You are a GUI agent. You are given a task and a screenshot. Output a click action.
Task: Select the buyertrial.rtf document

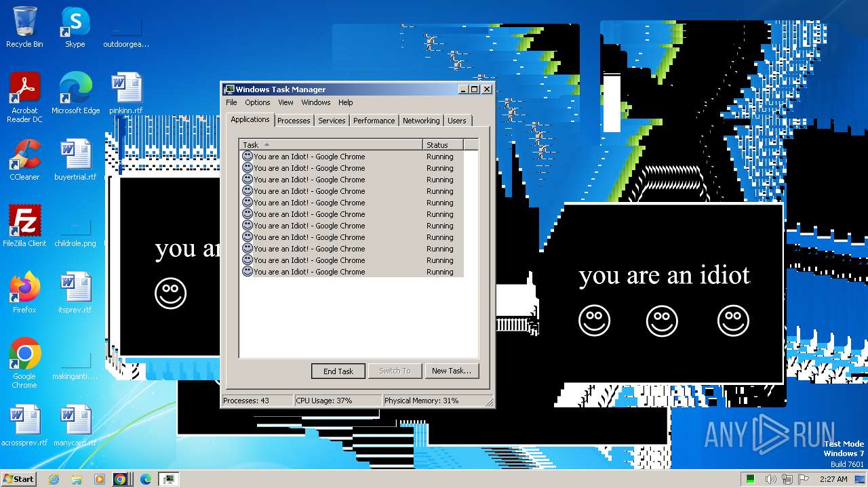click(x=75, y=161)
